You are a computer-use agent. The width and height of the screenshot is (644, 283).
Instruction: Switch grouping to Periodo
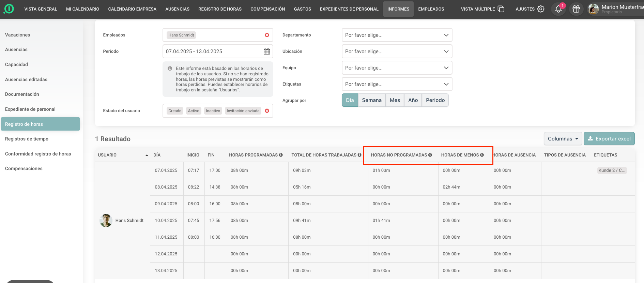tap(435, 100)
